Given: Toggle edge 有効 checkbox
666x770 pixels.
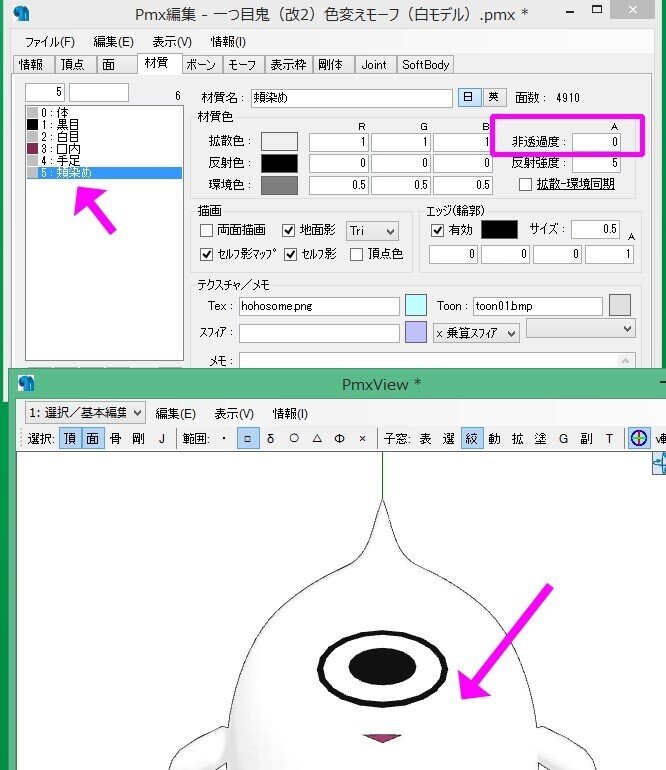Looking at the screenshot, I should click(x=437, y=230).
